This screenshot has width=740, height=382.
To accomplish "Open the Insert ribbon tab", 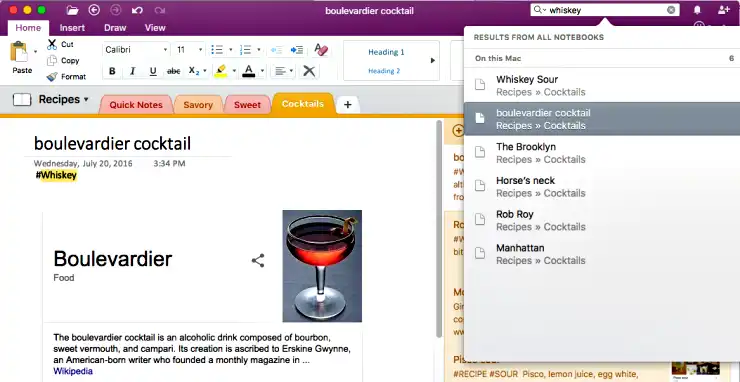I will 72,28.
